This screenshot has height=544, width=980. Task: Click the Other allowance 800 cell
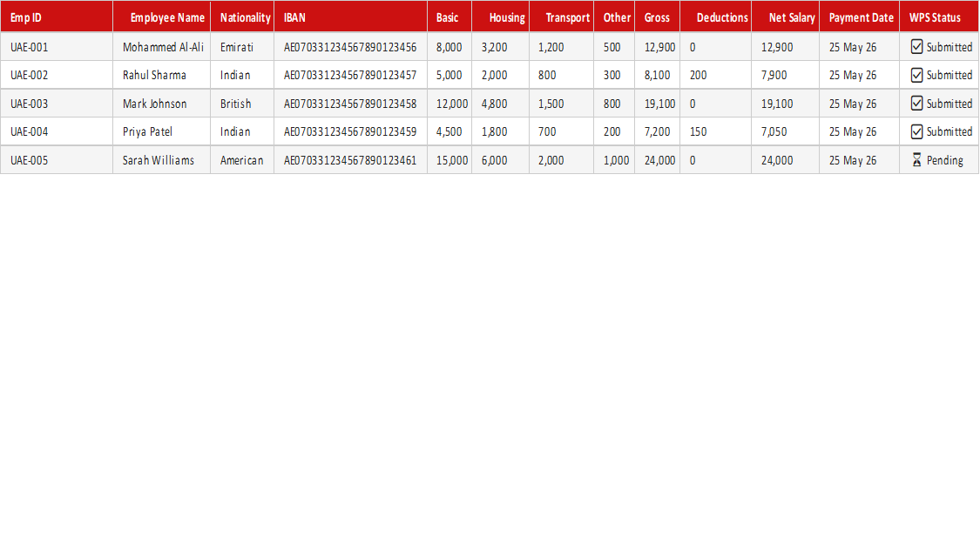click(614, 103)
